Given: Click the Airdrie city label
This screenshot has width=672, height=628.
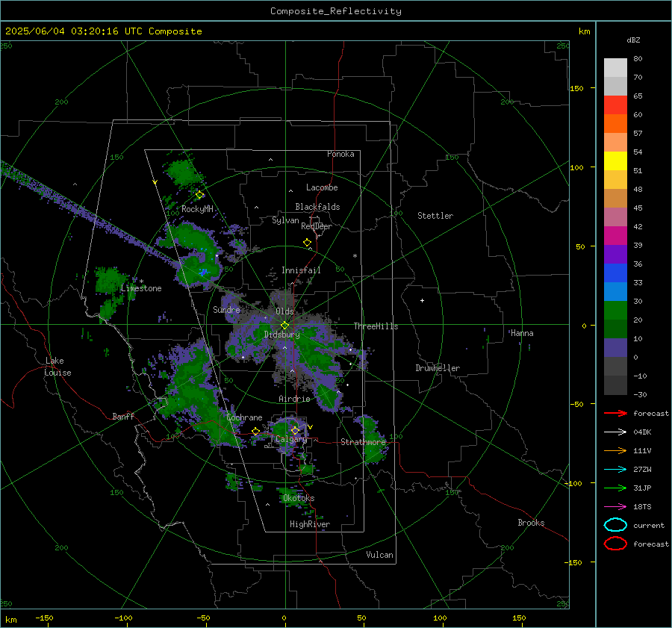Looking at the screenshot, I should coord(294,399).
